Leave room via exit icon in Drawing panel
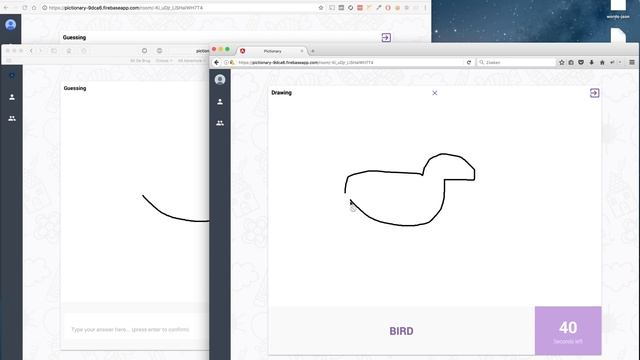 [x=594, y=93]
